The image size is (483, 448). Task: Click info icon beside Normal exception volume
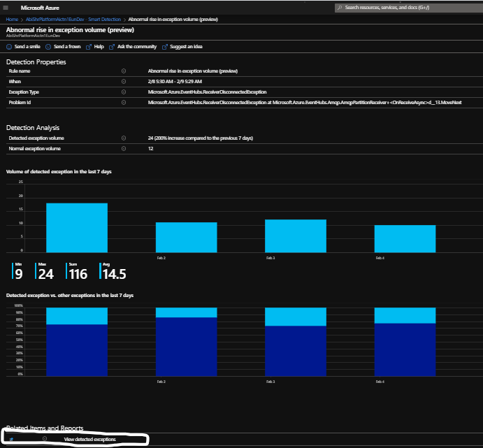tap(124, 149)
